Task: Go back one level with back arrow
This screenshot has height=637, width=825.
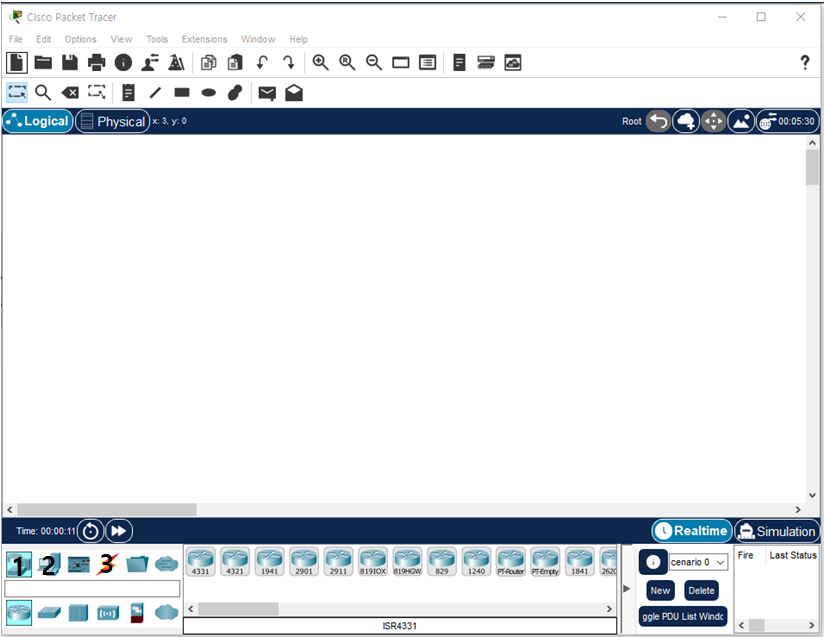Action: pyautogui.click(x=658, y=122)
